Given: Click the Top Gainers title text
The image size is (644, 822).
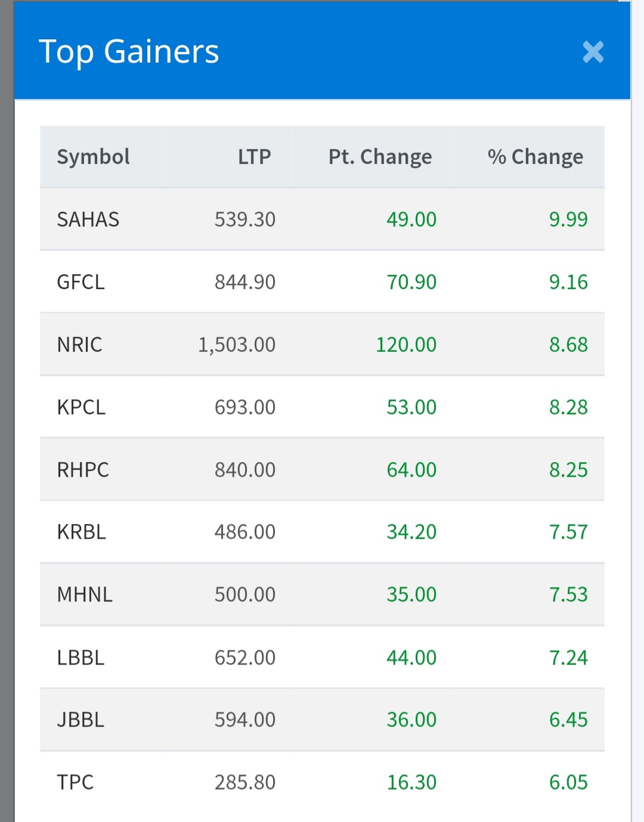Looking at the screenshot, I should [129, 51].
